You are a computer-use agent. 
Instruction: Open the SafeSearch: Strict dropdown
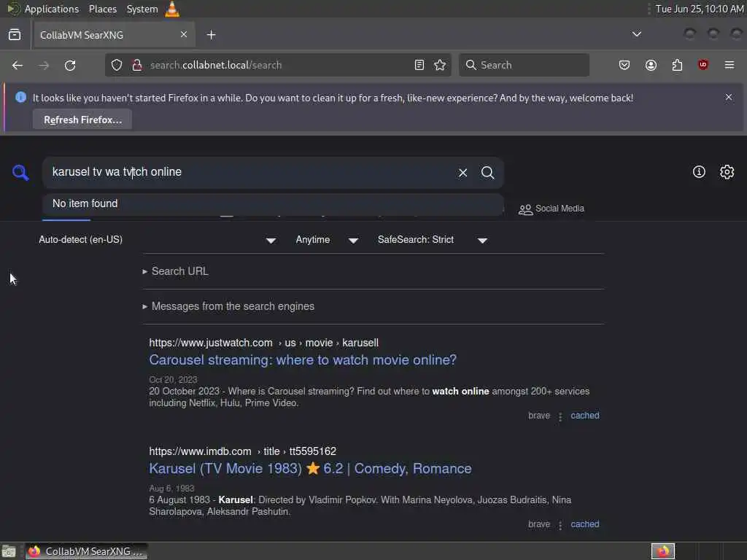click(432, 240)
